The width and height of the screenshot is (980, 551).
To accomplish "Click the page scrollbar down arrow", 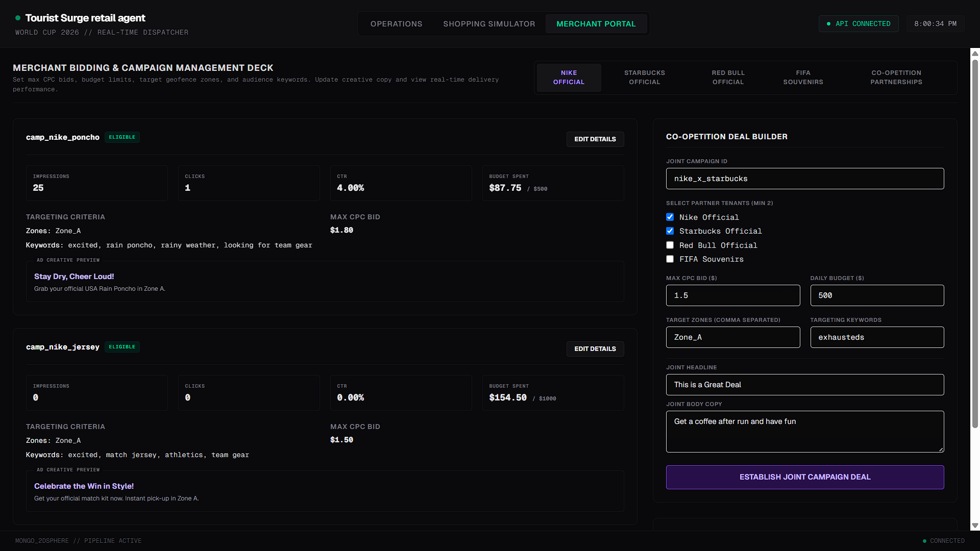I will pos(975,525).
